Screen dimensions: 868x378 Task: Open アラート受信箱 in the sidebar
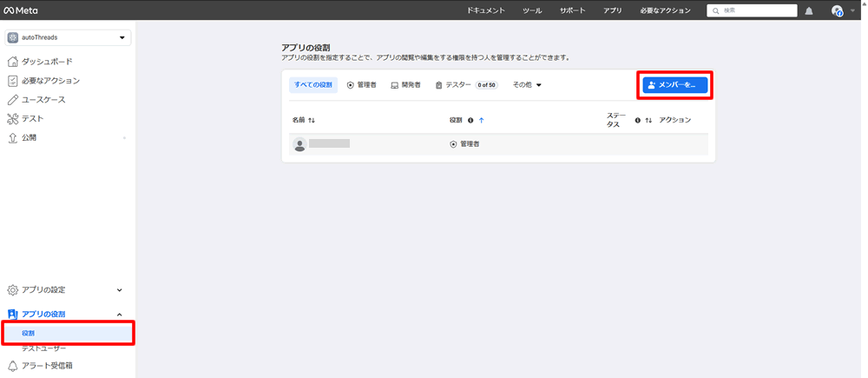(x=47, y=366)
